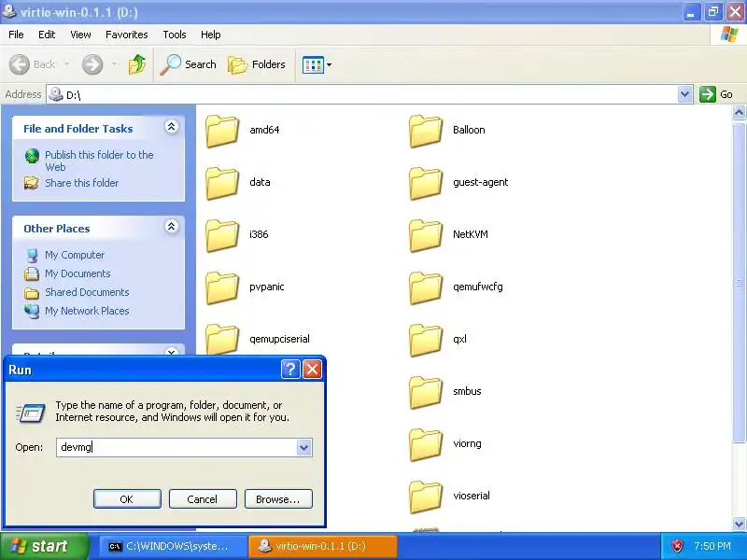Click the Run dialog help question mark

coord(290,369)
